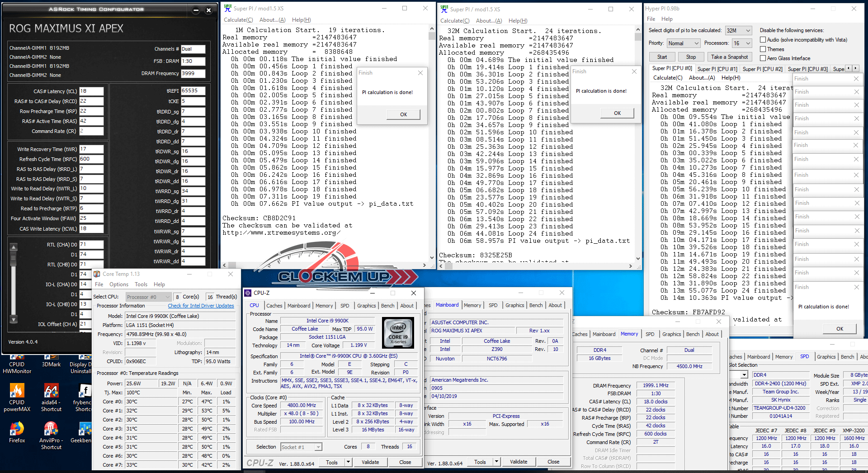The image size is (868, 473).
Task: Open the Processors count dropdown
Action: click(742, 43)
